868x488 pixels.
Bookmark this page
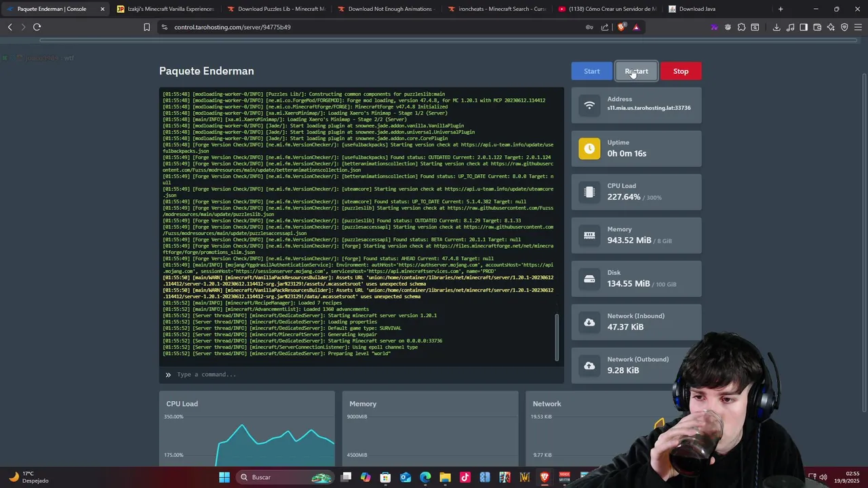pyautogui.click(x=146, y=27)
